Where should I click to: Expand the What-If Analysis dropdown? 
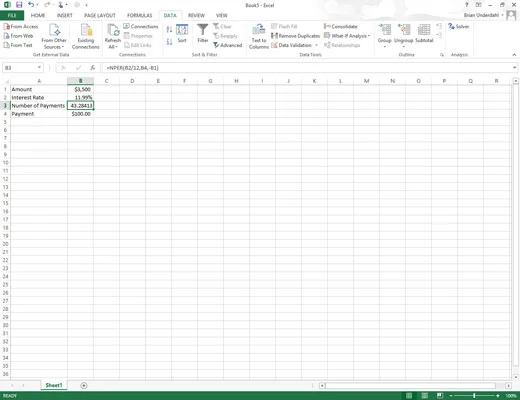click(347, 36)
